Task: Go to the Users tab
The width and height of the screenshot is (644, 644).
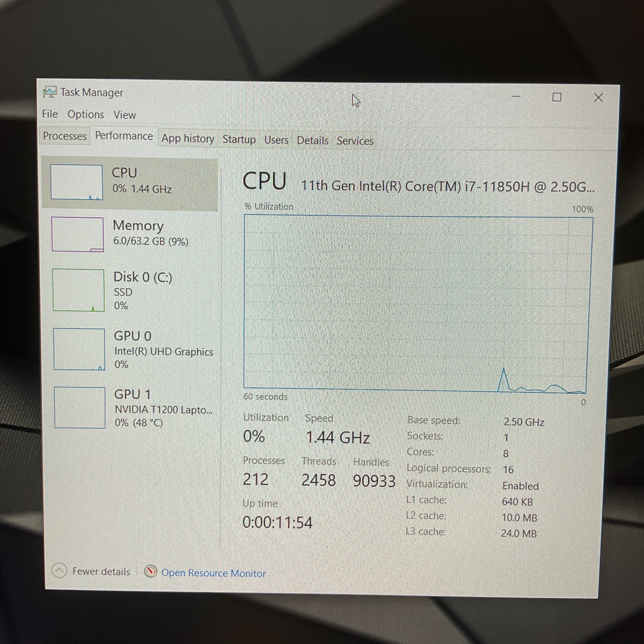Action: click(x=277, y=140)
